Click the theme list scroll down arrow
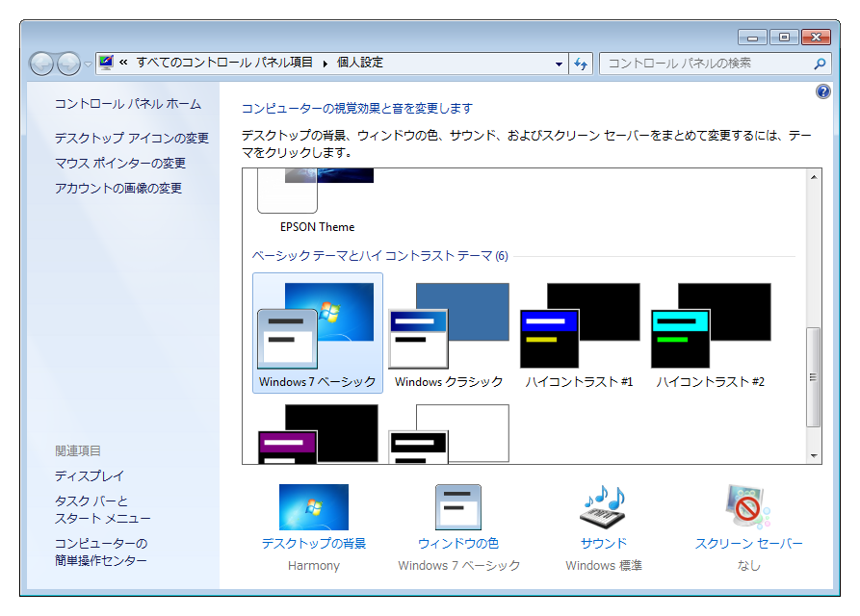The height and width of the screenshot is (616, 860). (814, 456)
